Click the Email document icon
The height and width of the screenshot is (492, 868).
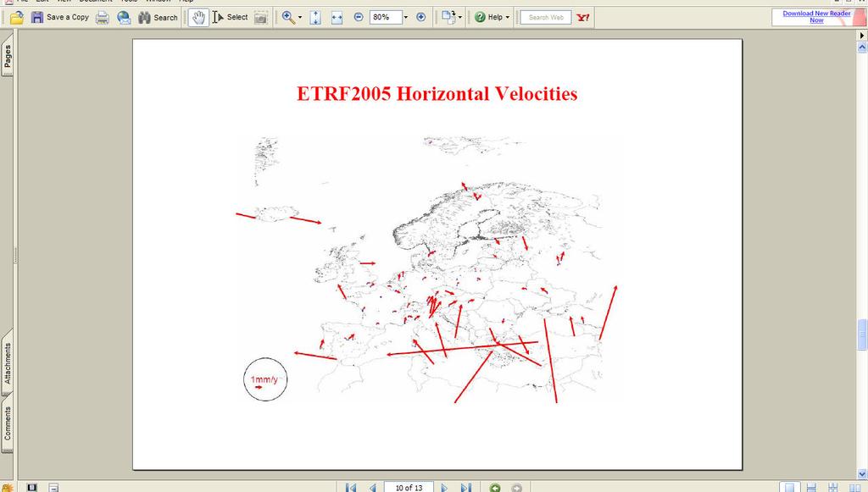pyautogui.click(x=124, y=18)
